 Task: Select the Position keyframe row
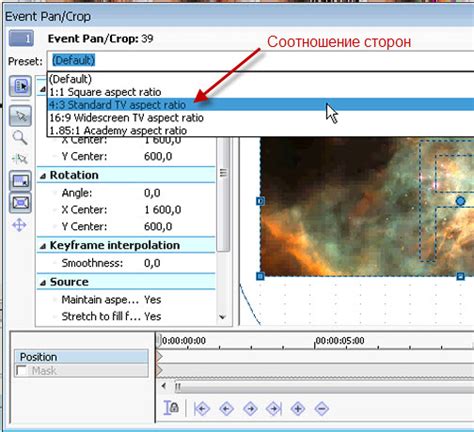(x=82, y=357)
